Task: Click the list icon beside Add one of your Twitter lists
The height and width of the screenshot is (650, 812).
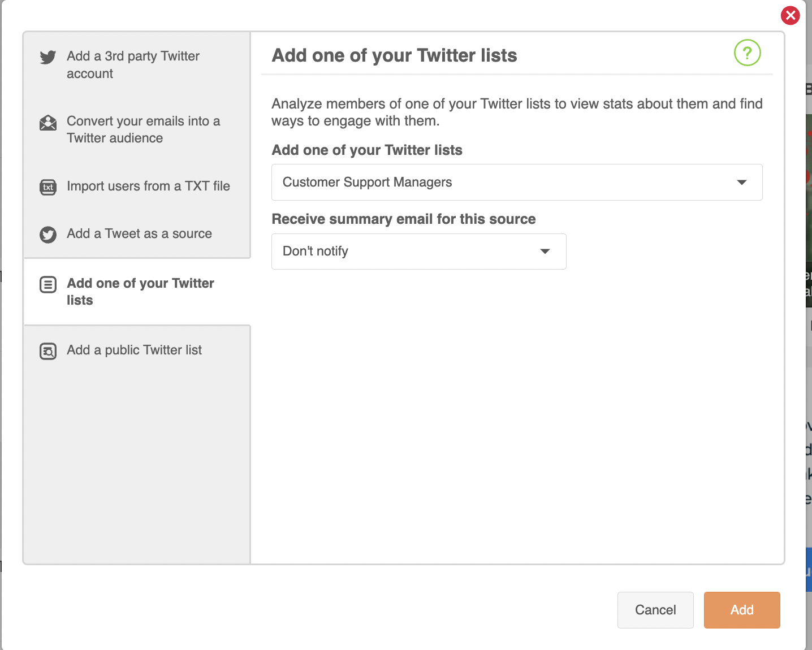Action: click(48, 285)
